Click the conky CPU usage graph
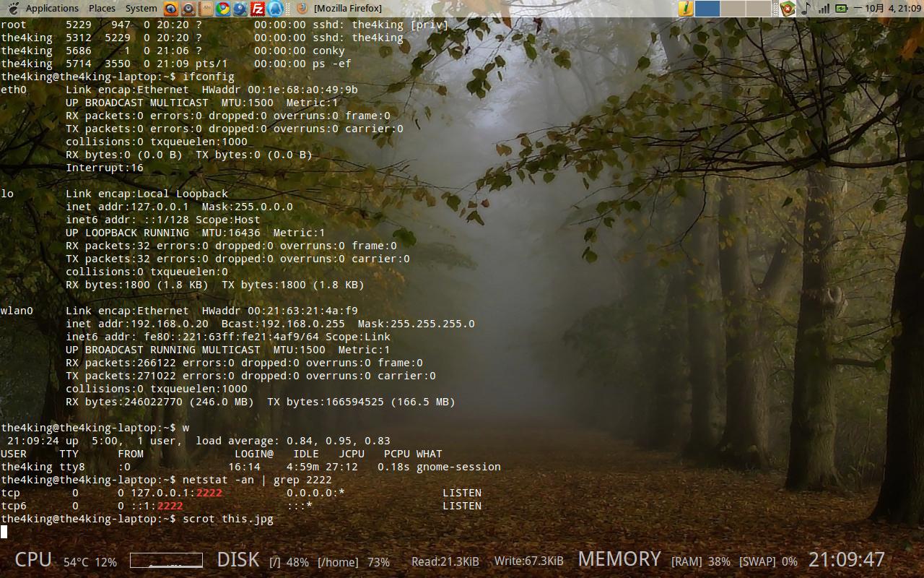924x578 pixels. pyautogui.click(x=166, y=560)
